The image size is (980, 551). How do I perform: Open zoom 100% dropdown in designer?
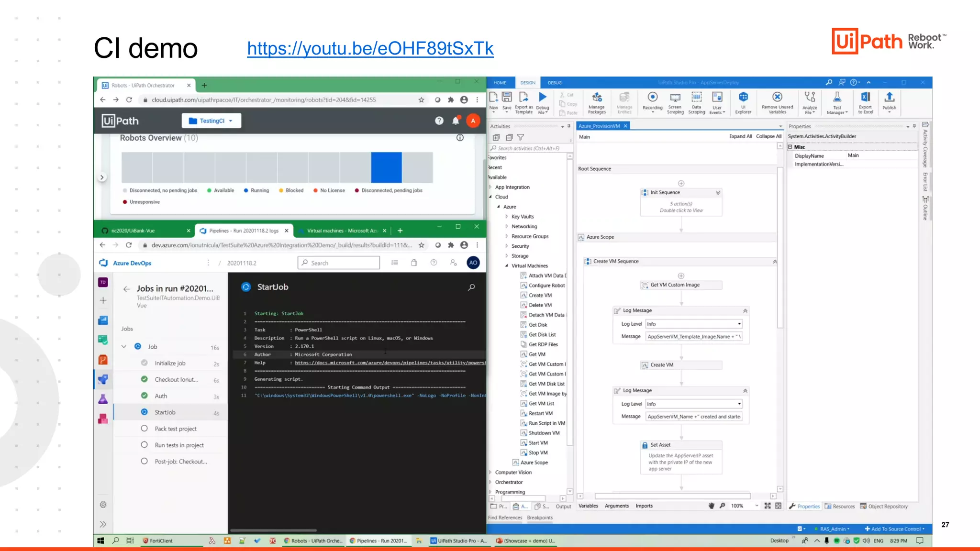(757, 506)
